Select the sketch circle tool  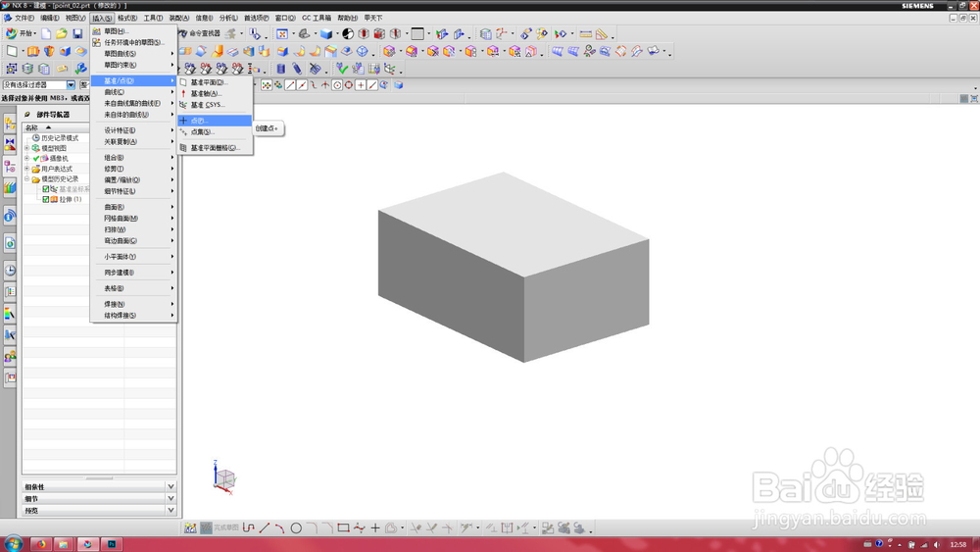tap(296, 528)
